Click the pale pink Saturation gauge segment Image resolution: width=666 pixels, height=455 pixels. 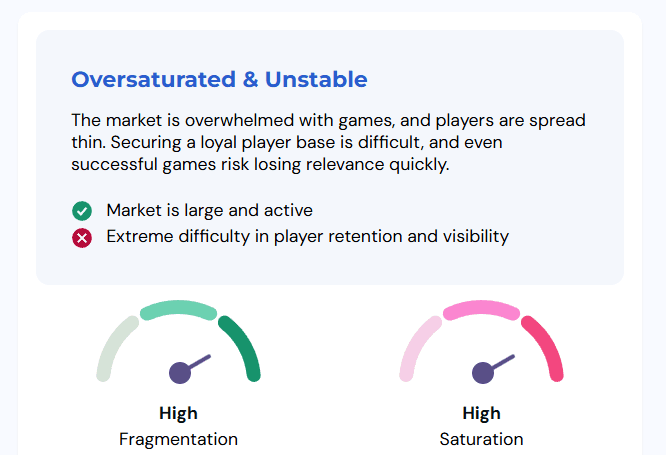[417, 346]
